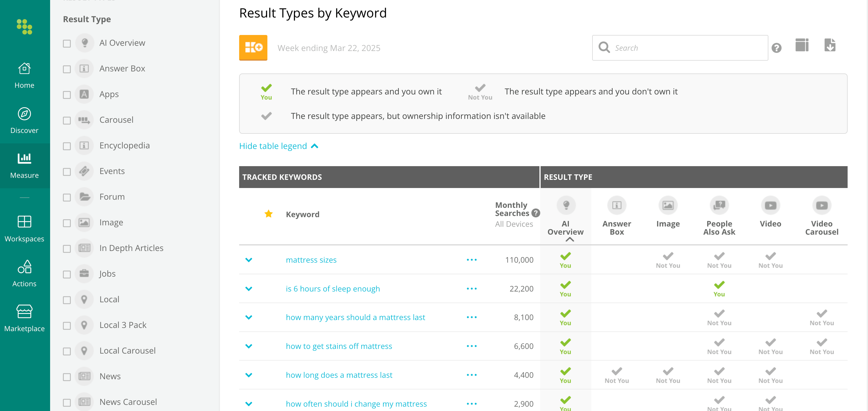Image resolution: width=868 pixels, height=411 pixels.
Task: Expand how long does a mattress last row
Action: click(249, 375)
